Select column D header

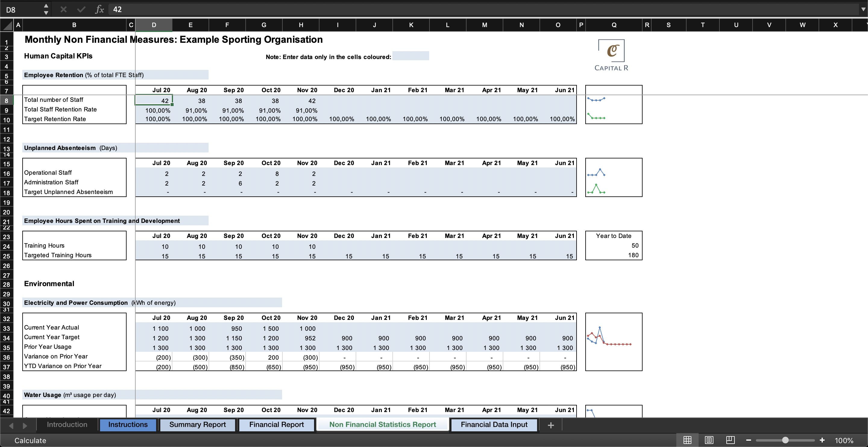pos(154,25)
